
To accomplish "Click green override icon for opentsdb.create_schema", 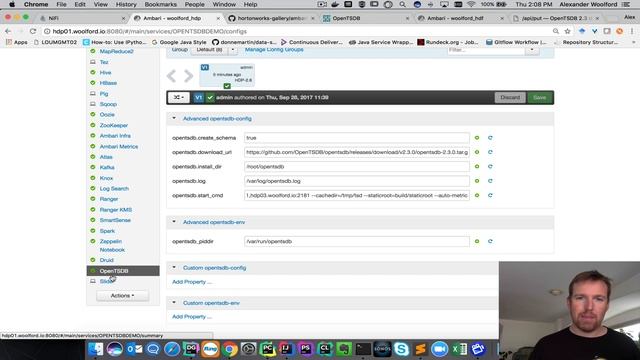I will (477, 138).
